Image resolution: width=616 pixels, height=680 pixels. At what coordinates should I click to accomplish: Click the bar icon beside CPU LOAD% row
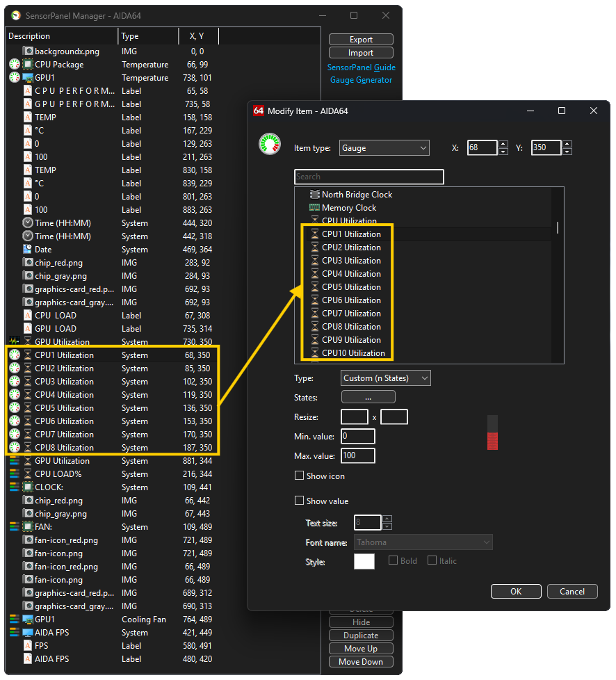click(15, 474)
